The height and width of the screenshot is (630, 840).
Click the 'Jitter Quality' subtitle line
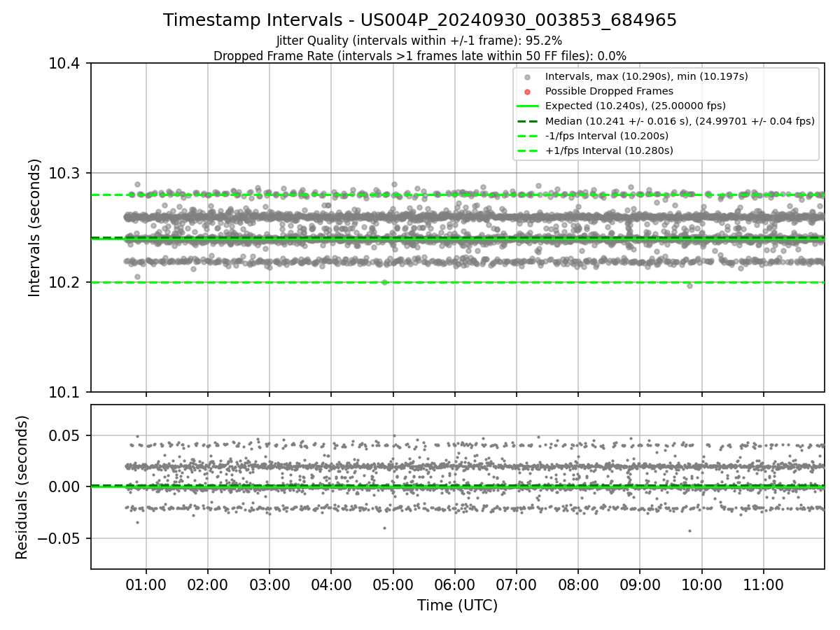(419, 41)
